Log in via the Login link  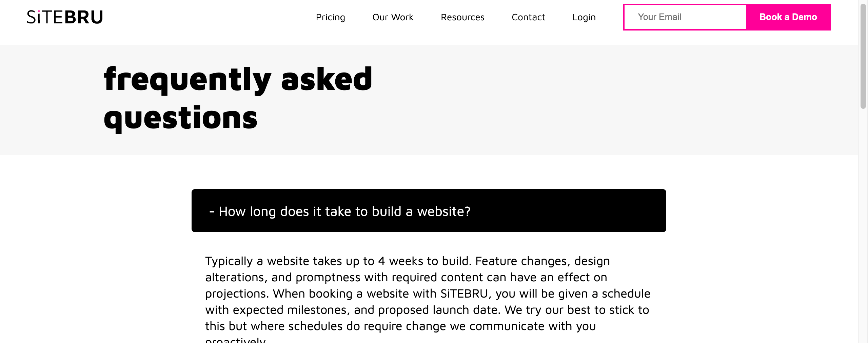(584, 17)
